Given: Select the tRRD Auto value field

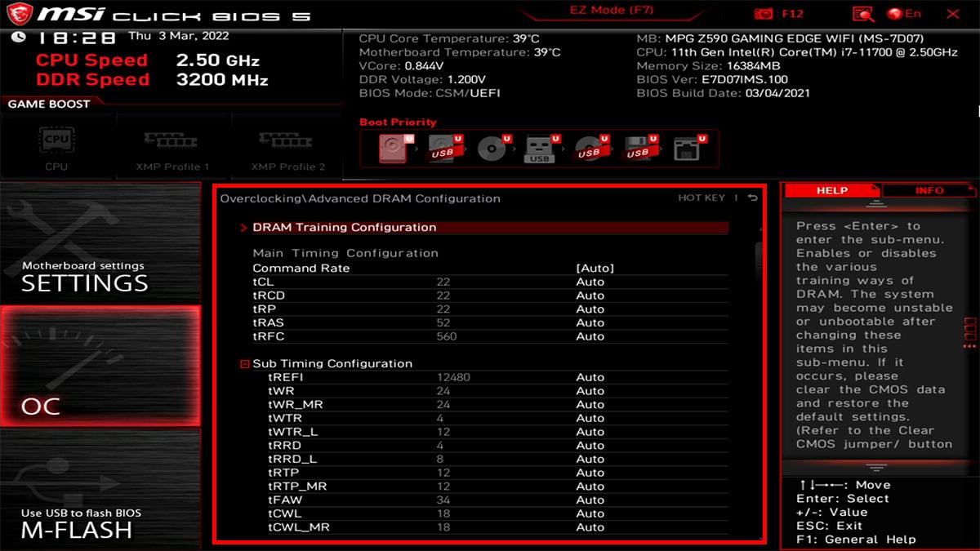Looking at the screenshot, I should (590, 446).
